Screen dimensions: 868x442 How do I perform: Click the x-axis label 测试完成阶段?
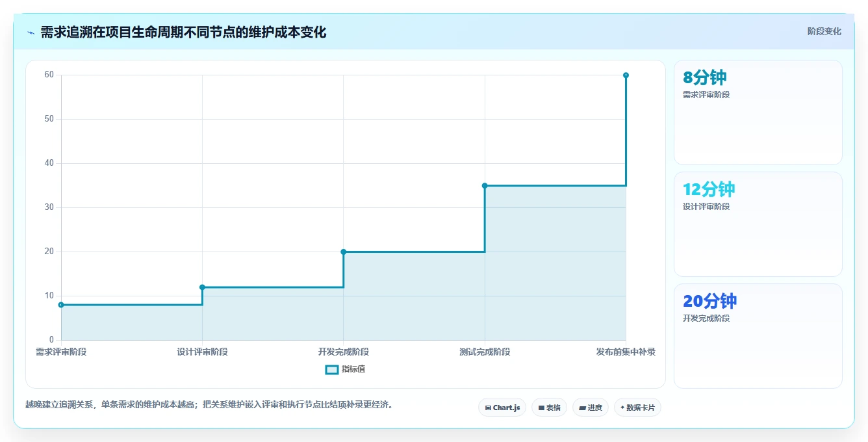(x=485, y=352)
